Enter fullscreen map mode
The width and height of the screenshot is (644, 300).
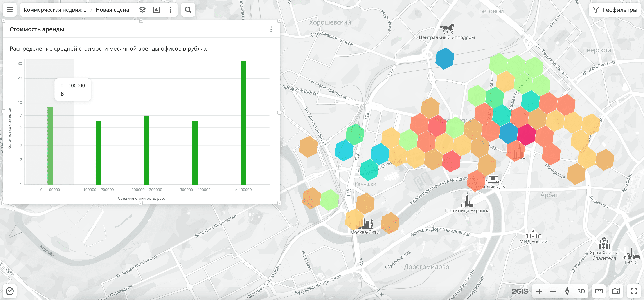click(x=634, y=291)
